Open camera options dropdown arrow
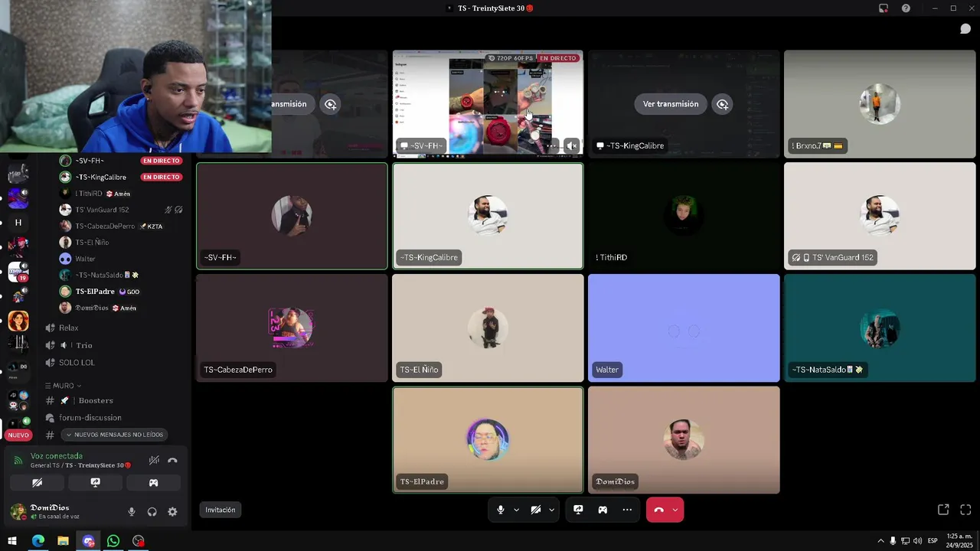This screenshot has height=551, width=980. (551, 510)
